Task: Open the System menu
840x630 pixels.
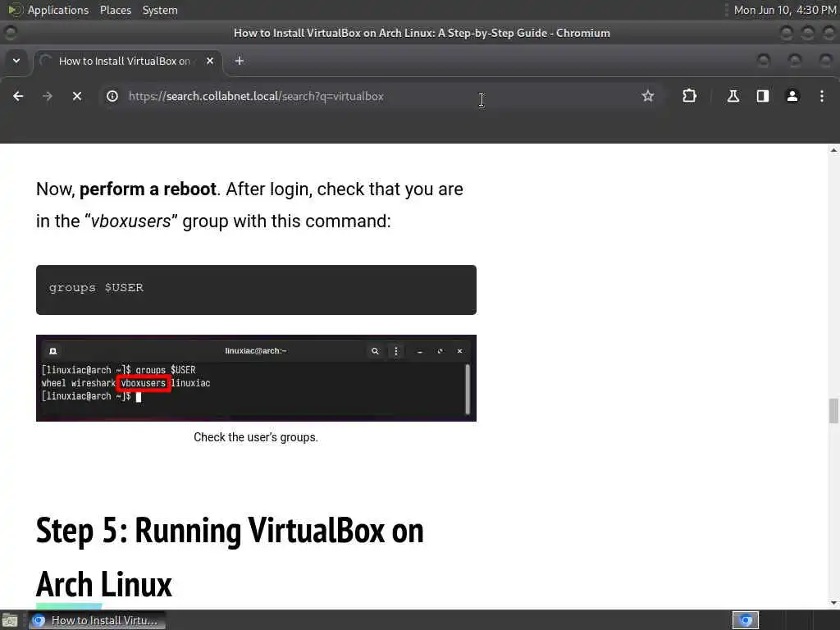Action: point(160,10)
